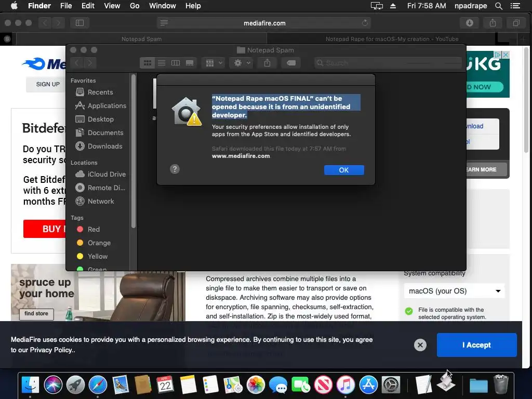Open System Preferences from the Dock
The width and height of the screenshot is (532, 399).
point(391,385)
